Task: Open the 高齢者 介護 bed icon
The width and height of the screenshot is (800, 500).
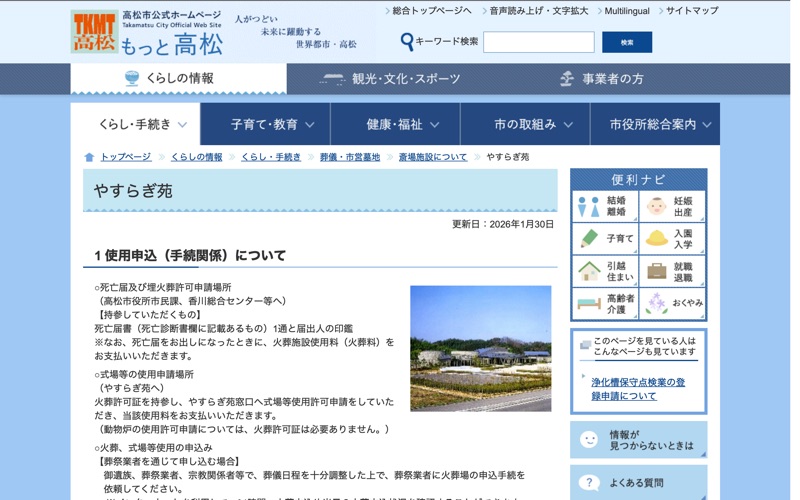Action: [x=589, y=304]
